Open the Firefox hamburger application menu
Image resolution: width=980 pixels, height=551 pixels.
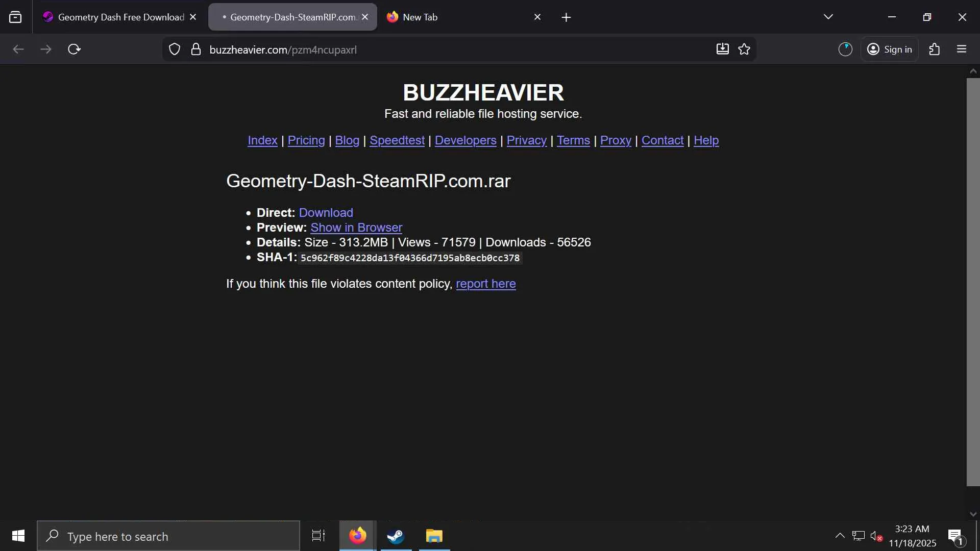(962, 49)
